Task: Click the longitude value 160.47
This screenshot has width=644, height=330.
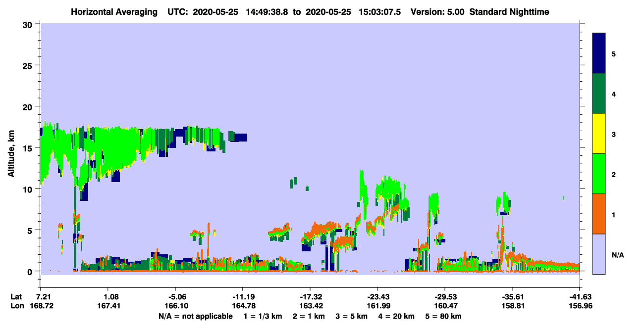Action: pyautogui.click(x=445, y=306)
